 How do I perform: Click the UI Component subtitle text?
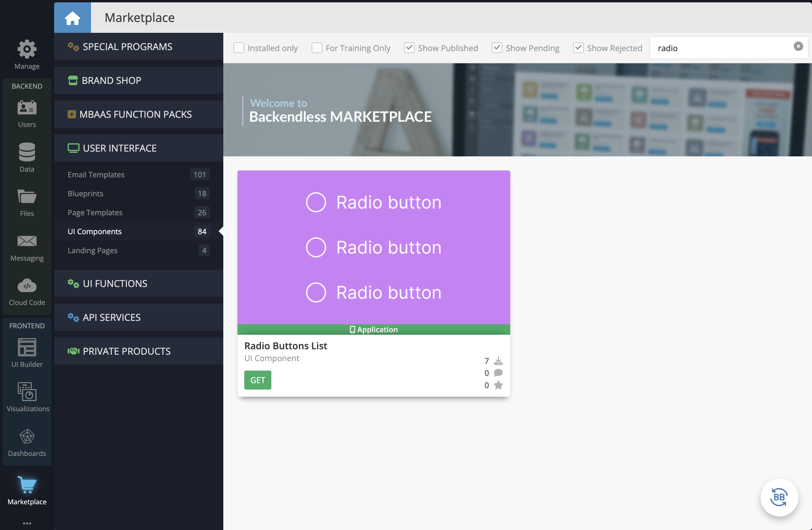tap(272, 358)
